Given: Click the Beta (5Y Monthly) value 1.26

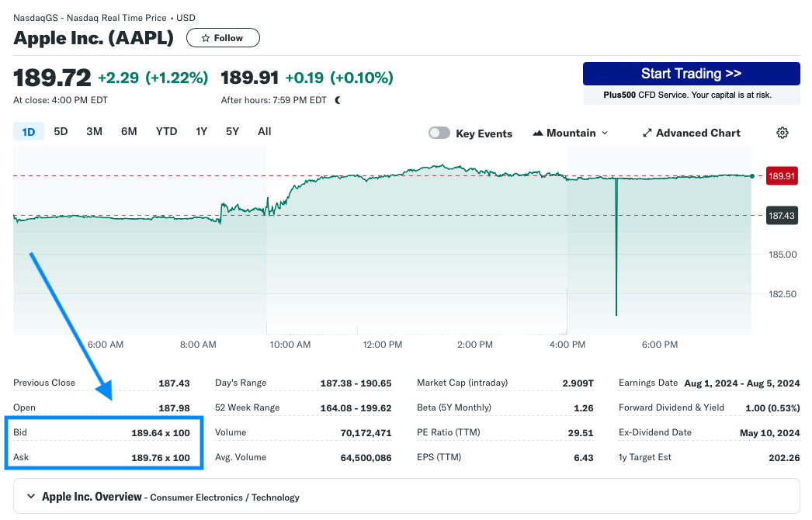Looking at the screenshot, I should coord(584,408).
